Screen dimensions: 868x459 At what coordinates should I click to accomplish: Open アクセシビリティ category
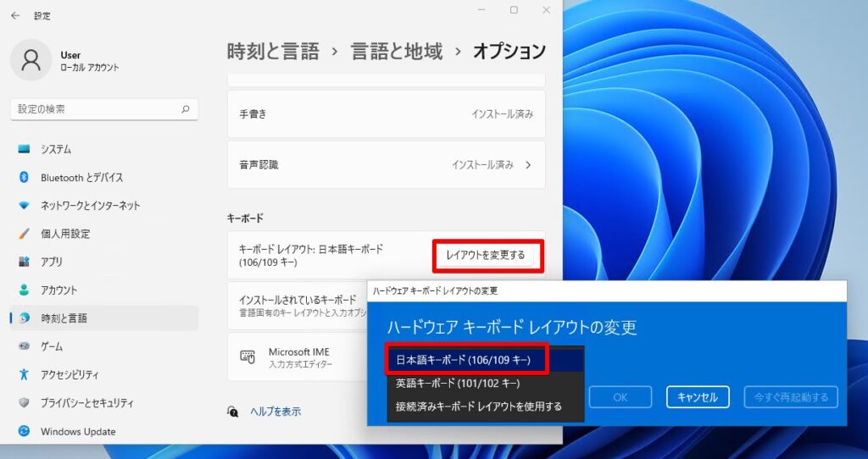click(104, 375)
